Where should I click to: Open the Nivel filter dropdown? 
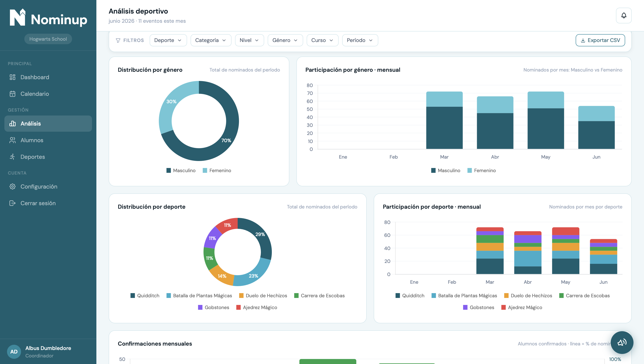click(x=249, y=40)
